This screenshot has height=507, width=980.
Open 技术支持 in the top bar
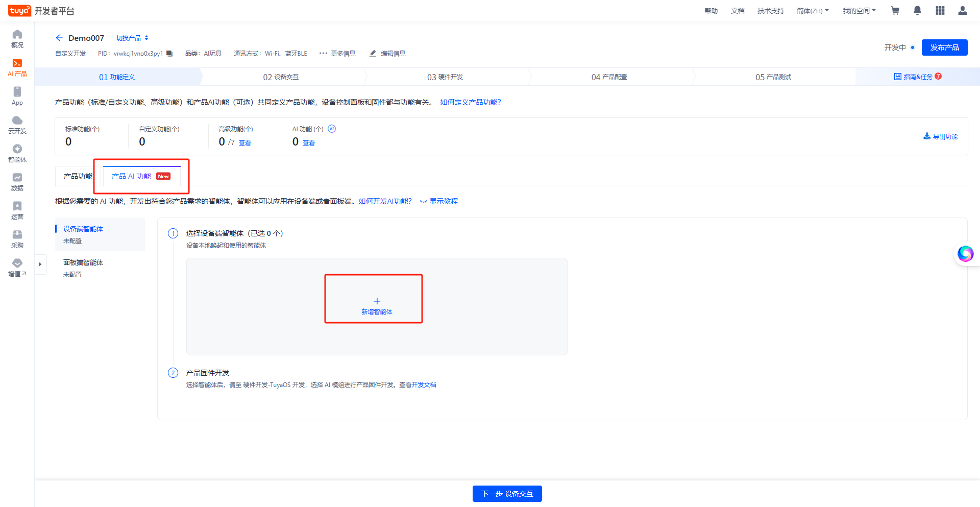point(771,11)
